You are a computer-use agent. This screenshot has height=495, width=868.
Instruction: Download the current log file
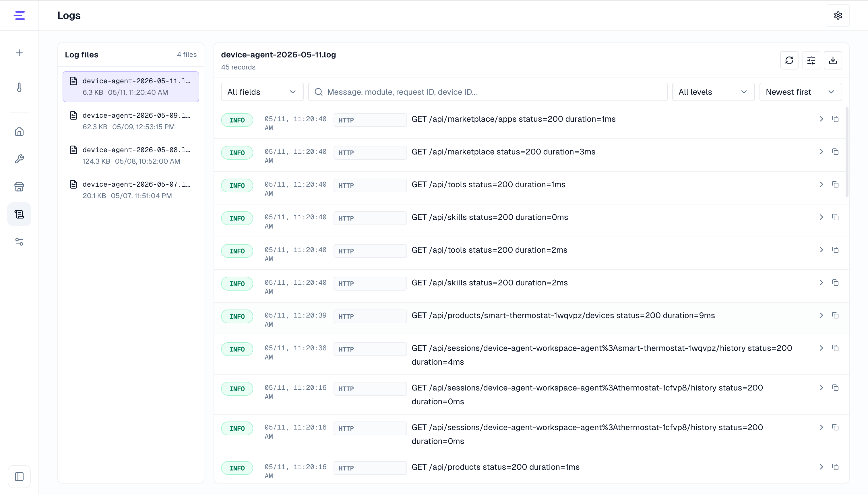[x=833, y=60]
